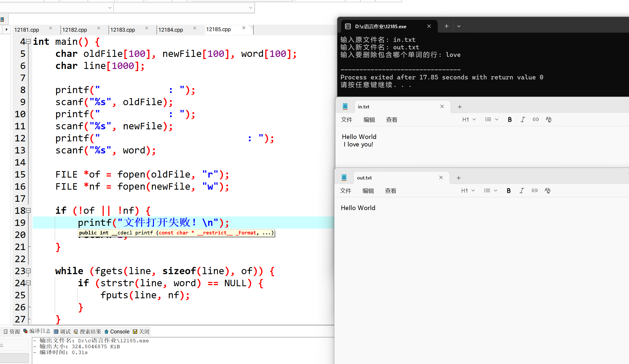The height and width of the screenshot is (364, 629).
Task: Switch to 12183.cpp editor tab
Action: pos(123,30)
